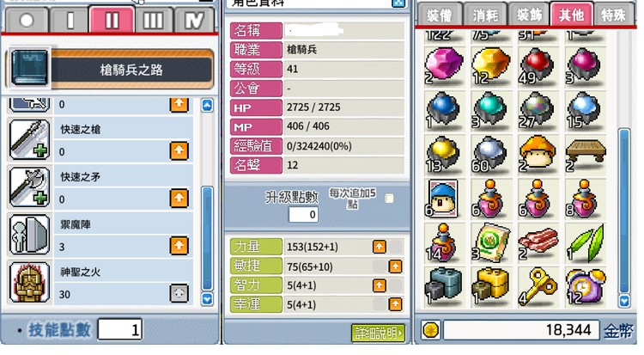Select the golden key item
The image size is (644, 355).
tap(538, 287)
